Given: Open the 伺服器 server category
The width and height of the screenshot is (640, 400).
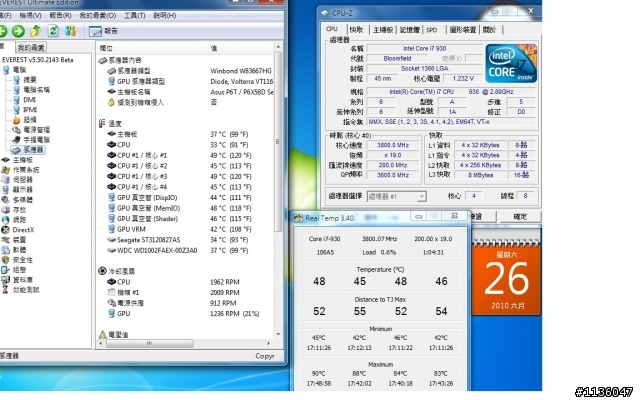Looking at the screenshot, I should (17, 180).
